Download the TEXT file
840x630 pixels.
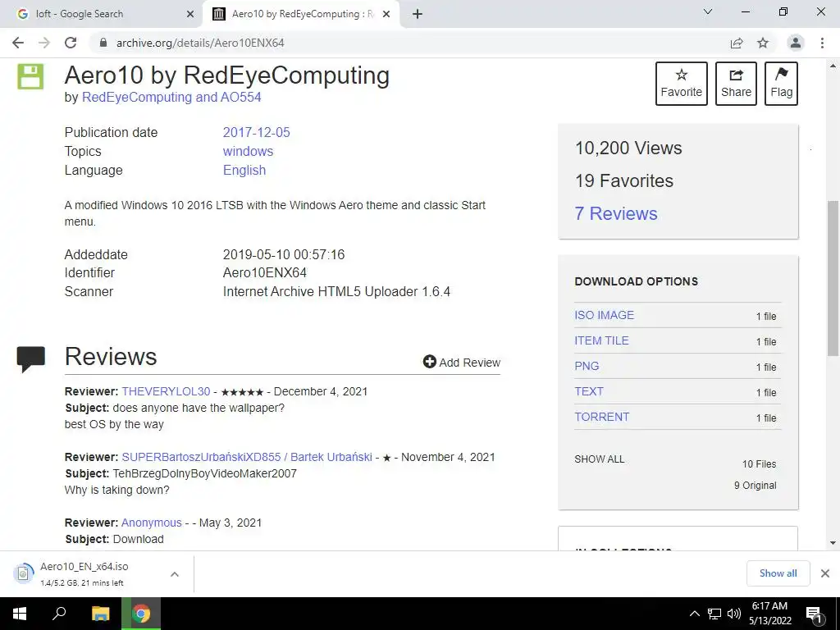point(589,391)
